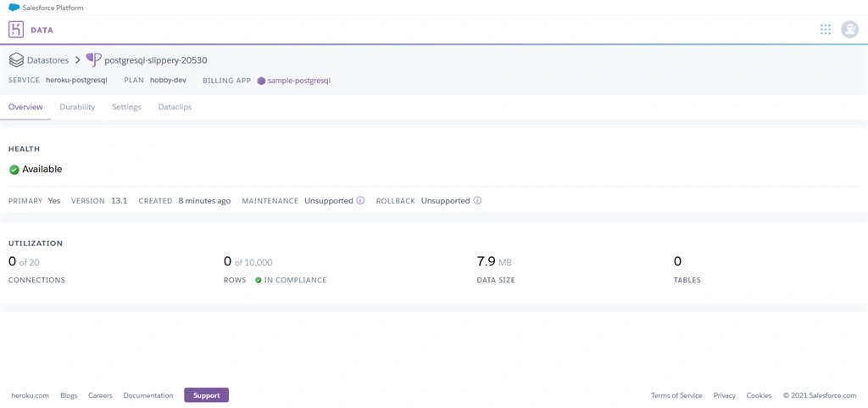Switch to the Settings tab
Viewport: 868px width, 408px height.
click(x=126, y=107)
